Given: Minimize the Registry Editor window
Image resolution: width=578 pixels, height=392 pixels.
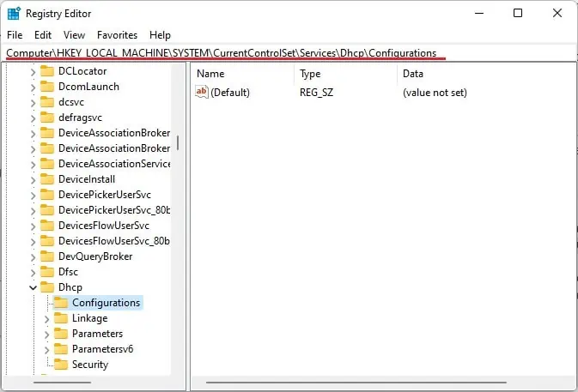Looking at the screenshot, I should point(479,13).
